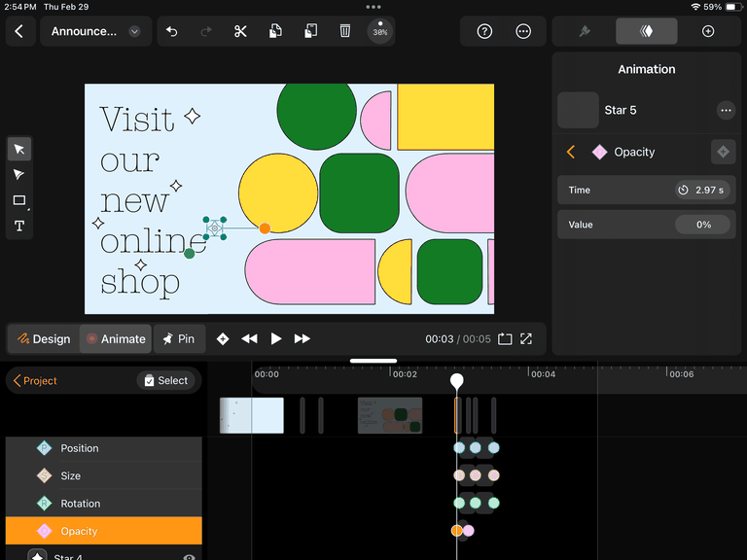Go back to Project in timeline
Image resolution: width=747 pixels, height=560 pixels.
35,381
